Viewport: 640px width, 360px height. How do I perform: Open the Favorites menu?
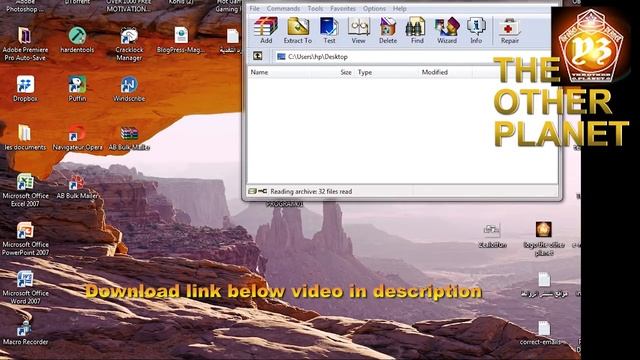point(343,9)
